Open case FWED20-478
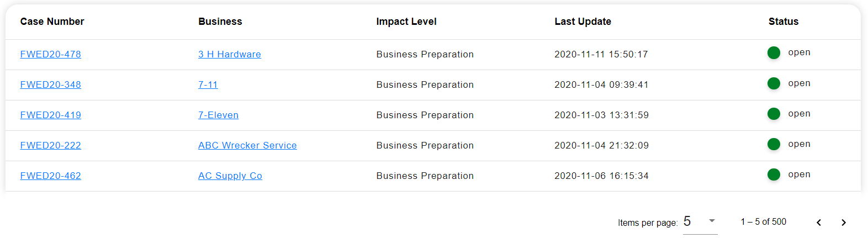Viewport: 868px width, 238px height. pos(50,54)
